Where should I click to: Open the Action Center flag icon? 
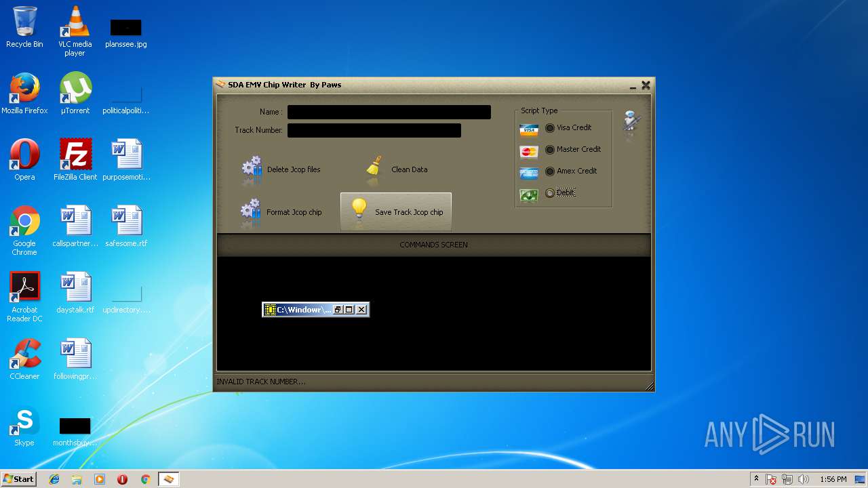(772, 479)
